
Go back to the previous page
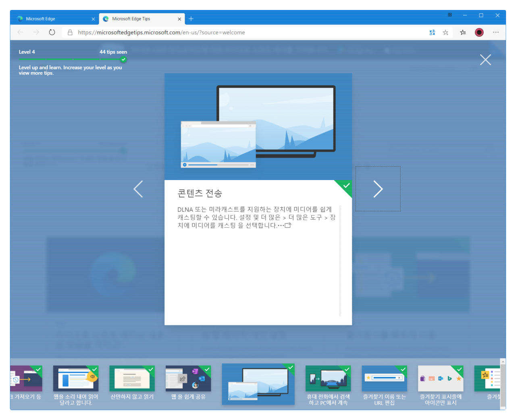[x=20, y=32]
